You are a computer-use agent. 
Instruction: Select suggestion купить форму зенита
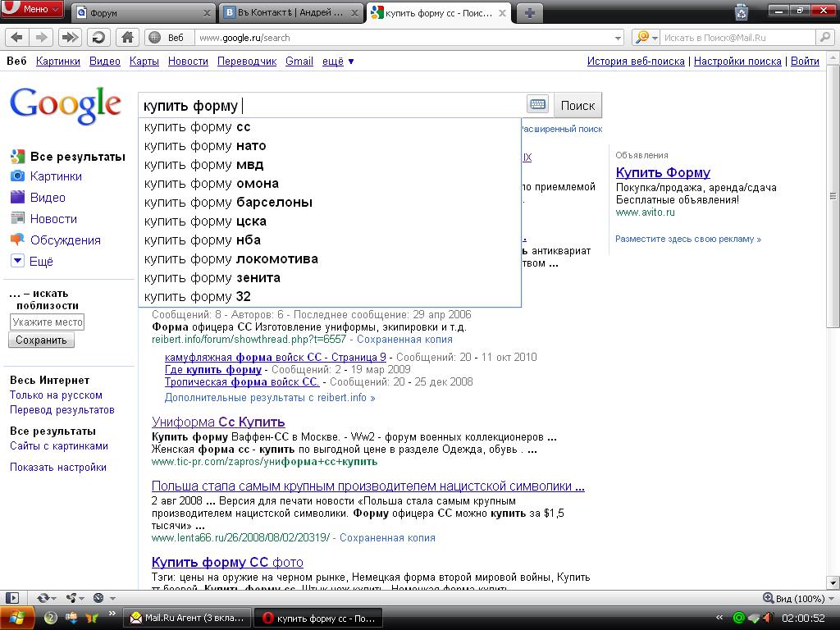point(330,278)
